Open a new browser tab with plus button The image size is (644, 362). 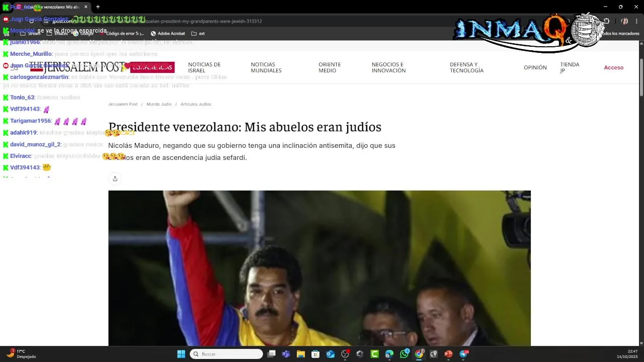98,7
